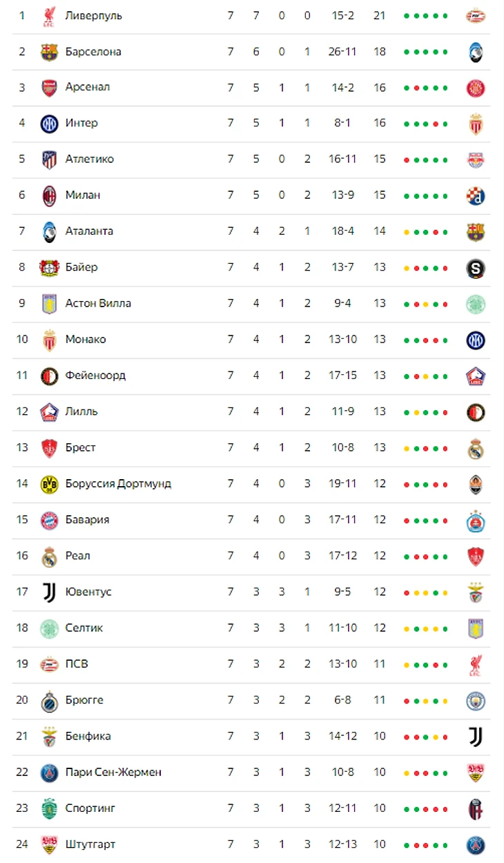Viewport: 504px width, 863px height.
Task: Click the Селтик team name
Action: coord(84,628)
